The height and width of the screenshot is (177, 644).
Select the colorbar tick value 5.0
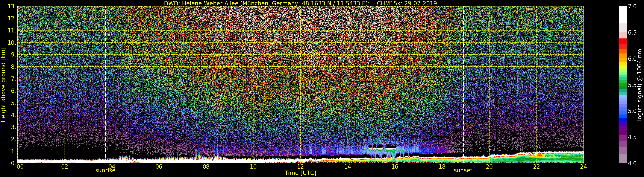pos(632,111)
